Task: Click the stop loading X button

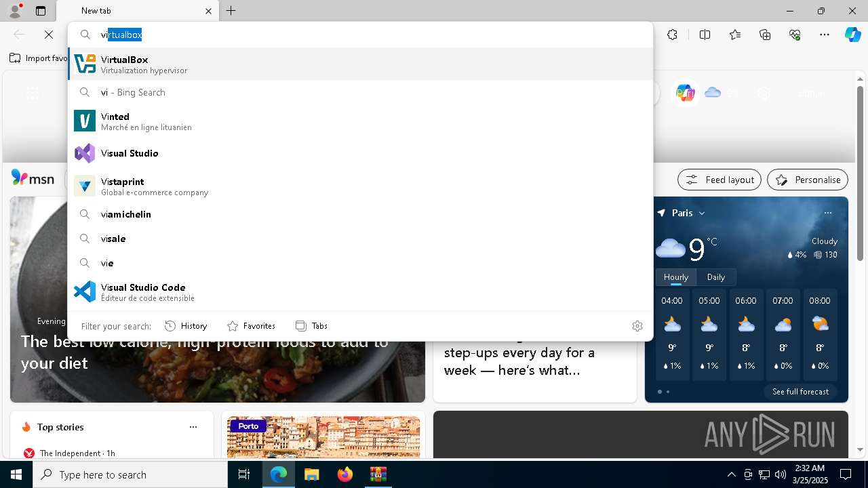Action: 49,35
